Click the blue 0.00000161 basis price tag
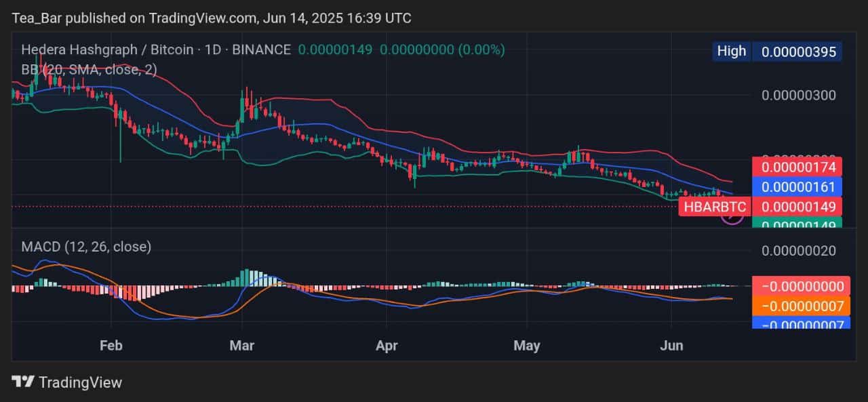Image resolution: width=868 pixels, height=402 pixels. point(797,186)
